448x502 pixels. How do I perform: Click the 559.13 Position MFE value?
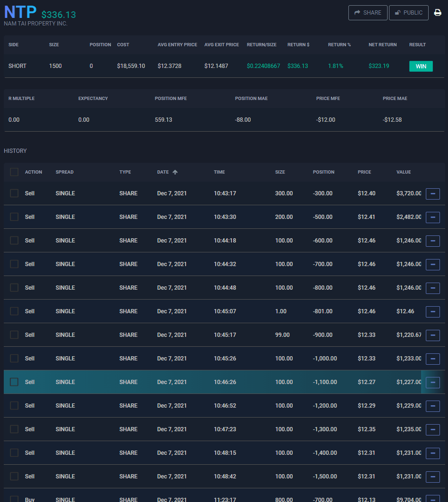pos(163,120)
